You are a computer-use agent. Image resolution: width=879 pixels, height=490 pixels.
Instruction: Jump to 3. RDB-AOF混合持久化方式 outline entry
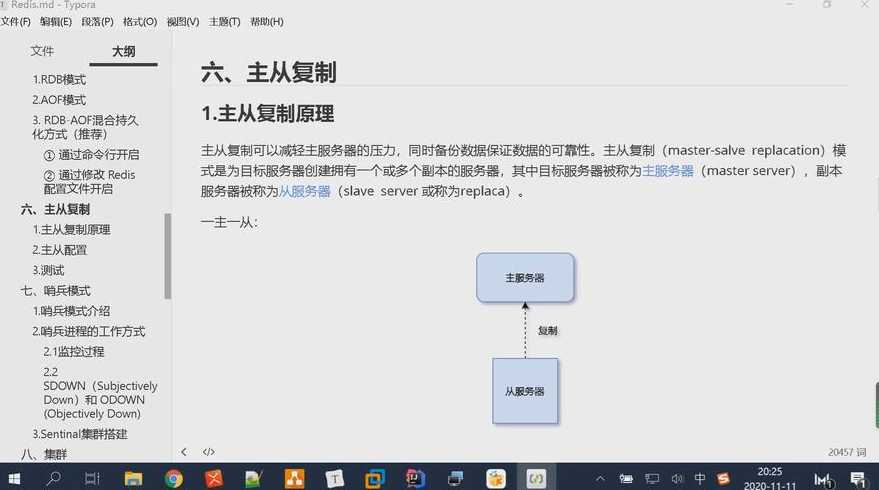85,127
